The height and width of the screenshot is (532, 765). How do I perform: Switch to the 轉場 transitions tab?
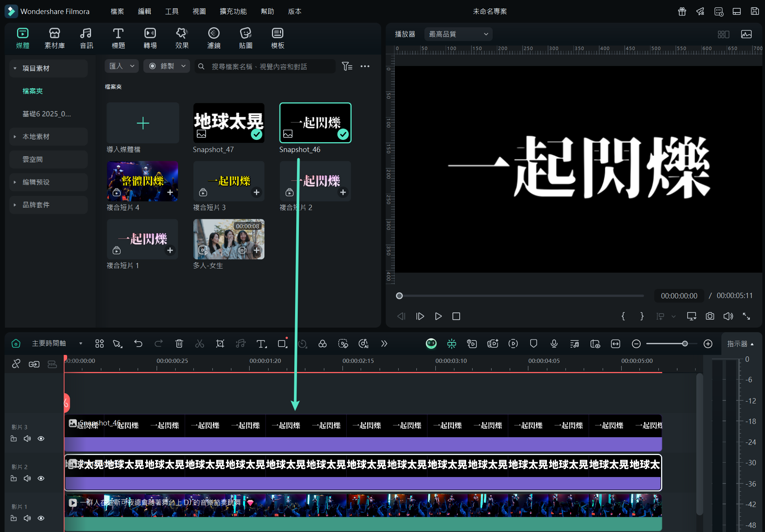tap(150, 38)
